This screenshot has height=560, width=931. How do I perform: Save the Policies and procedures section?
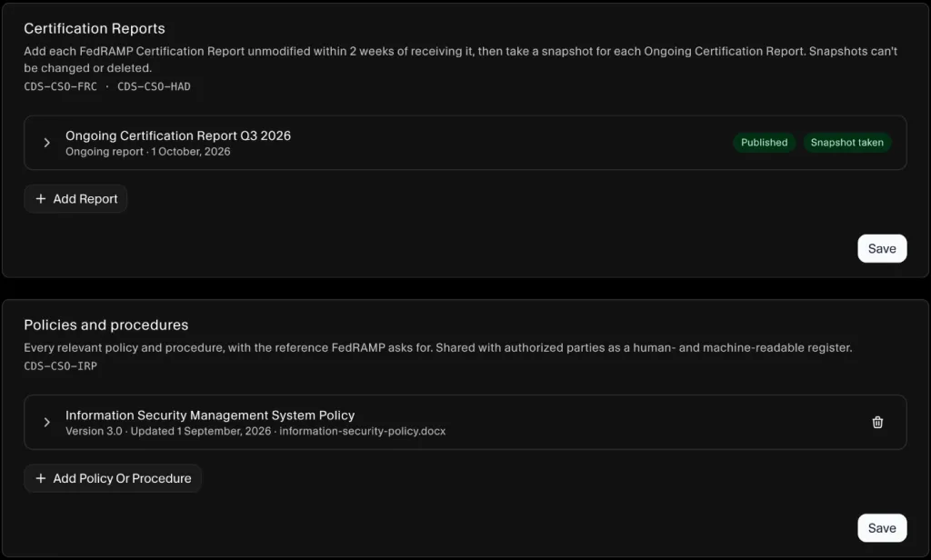pos(882,528)
